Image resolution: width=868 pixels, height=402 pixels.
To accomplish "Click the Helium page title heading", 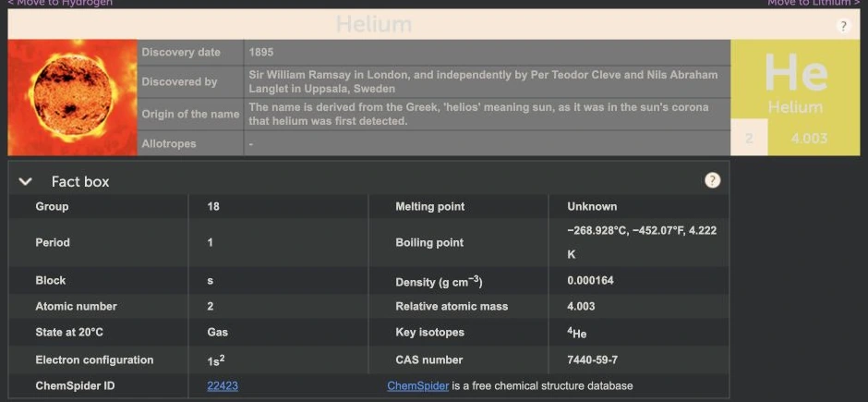I will tap(374, 24).
